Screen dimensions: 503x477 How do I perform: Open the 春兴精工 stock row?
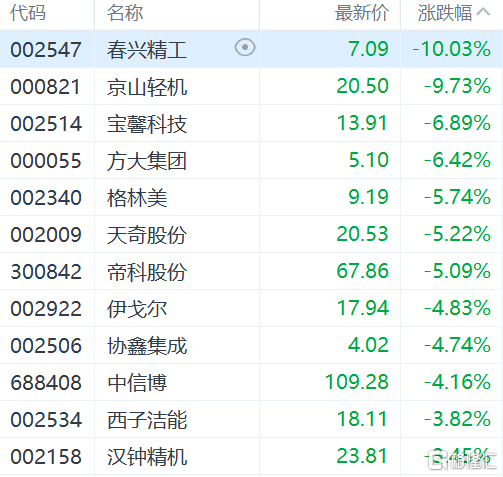(251, 49)
